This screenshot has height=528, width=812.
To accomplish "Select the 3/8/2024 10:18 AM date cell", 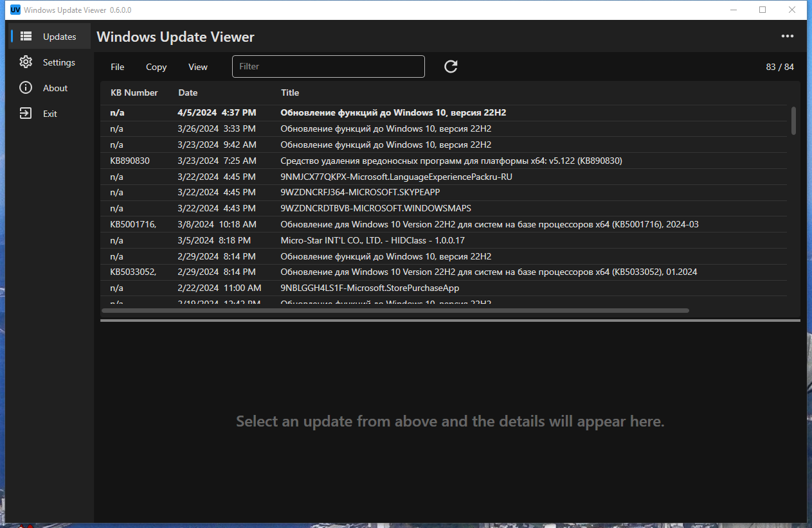I will click(217, 224).
